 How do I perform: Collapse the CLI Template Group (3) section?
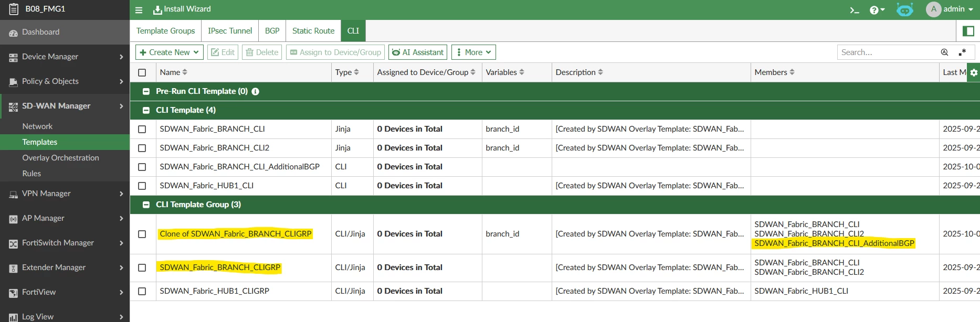pyautogui.click(x=146, y=205)
